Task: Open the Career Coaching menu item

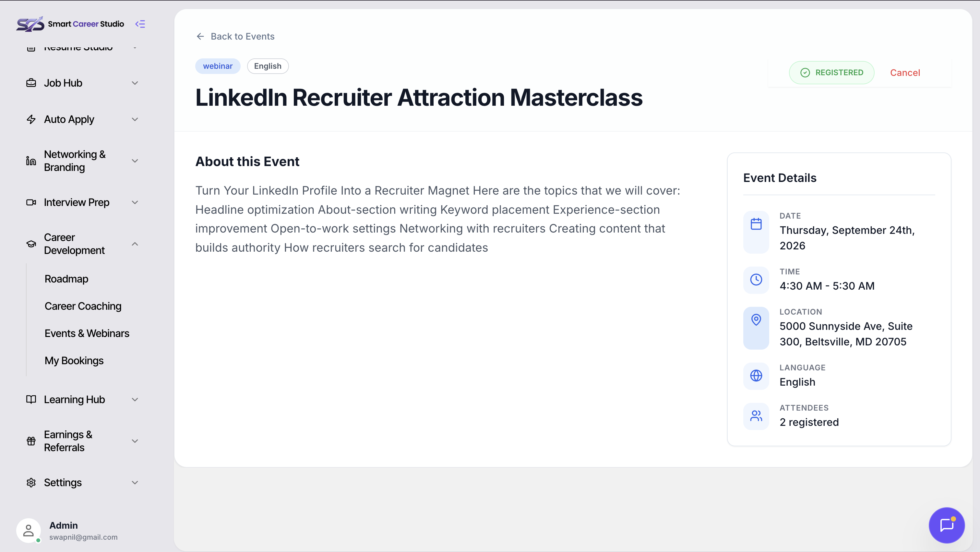Action: click(83, 306)
